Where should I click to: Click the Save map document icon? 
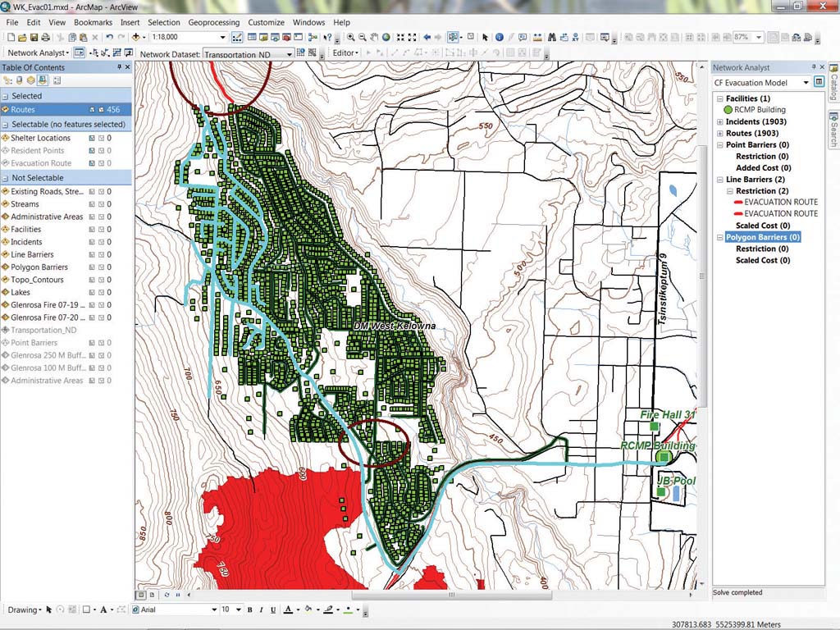[x=34, y=37]
